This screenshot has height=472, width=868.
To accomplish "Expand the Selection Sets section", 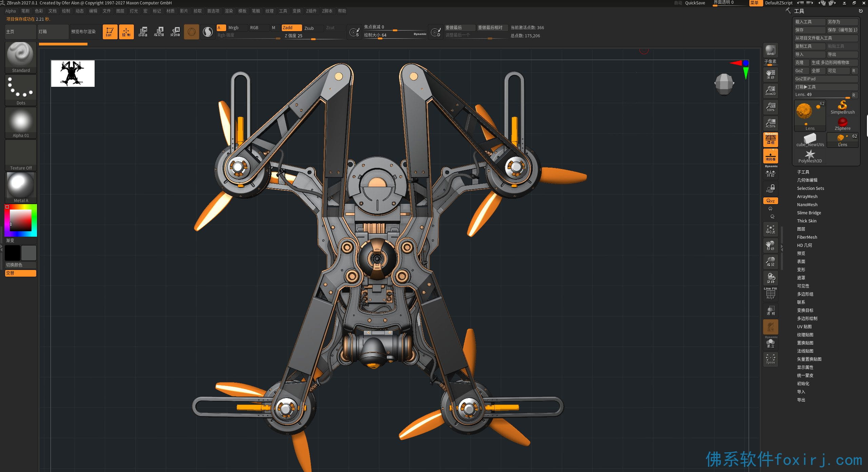I will [810, 188].
